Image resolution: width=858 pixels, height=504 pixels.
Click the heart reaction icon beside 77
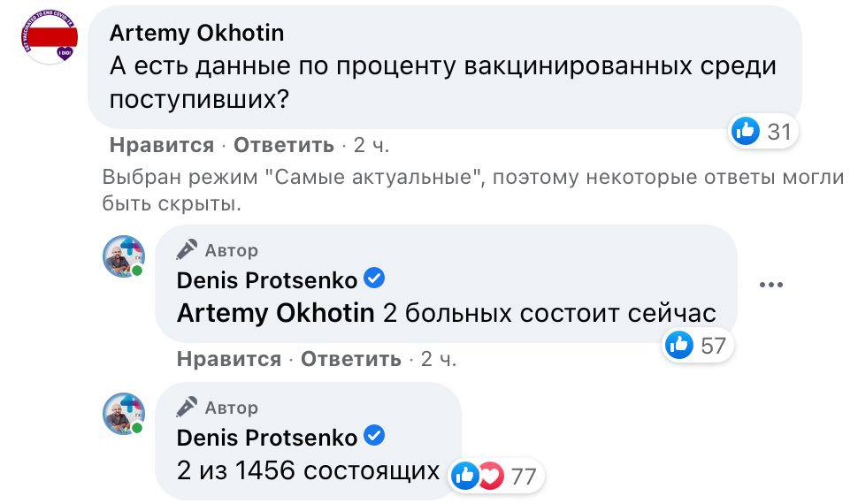(491, 476)
